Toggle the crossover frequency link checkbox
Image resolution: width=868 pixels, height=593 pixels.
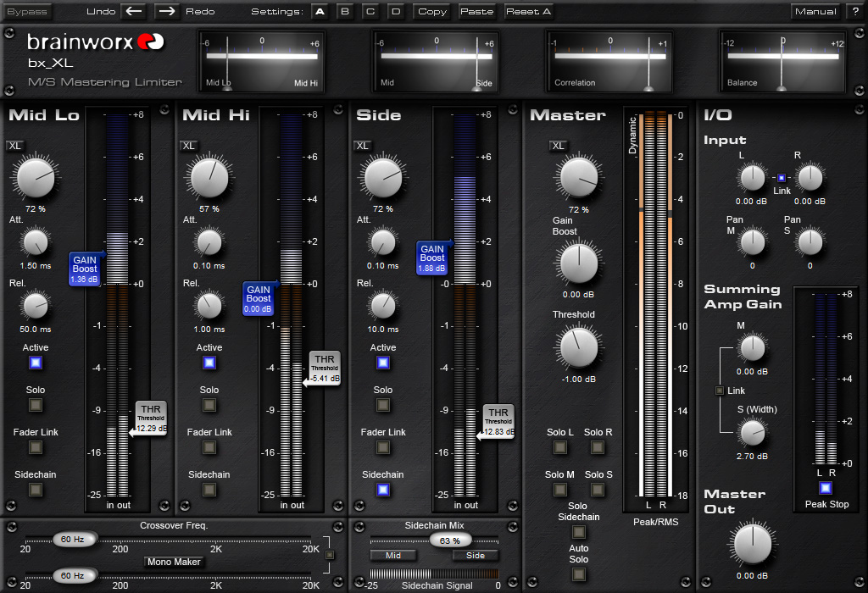330,555
